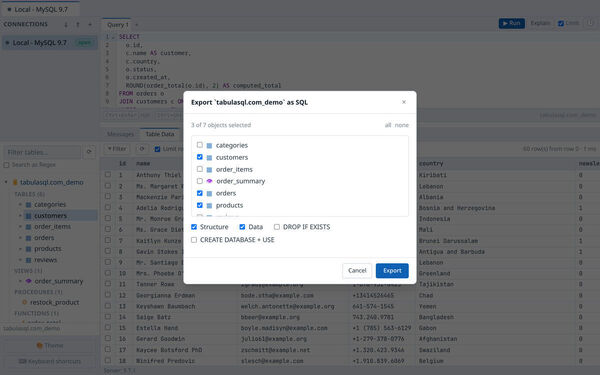
Task: Click order_items table icon in export list
Action: (209, 170)
